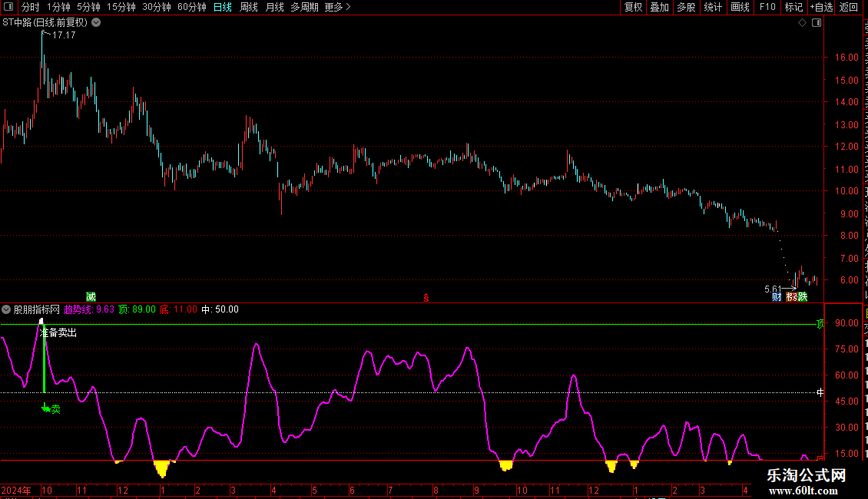
Task: Select the 日线 daily period
Action: click(223, 7)
